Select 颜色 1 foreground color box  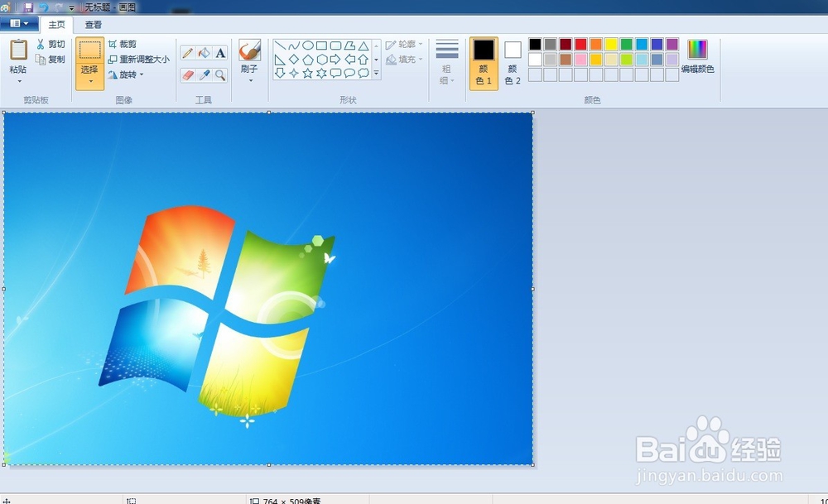point(484,64)
